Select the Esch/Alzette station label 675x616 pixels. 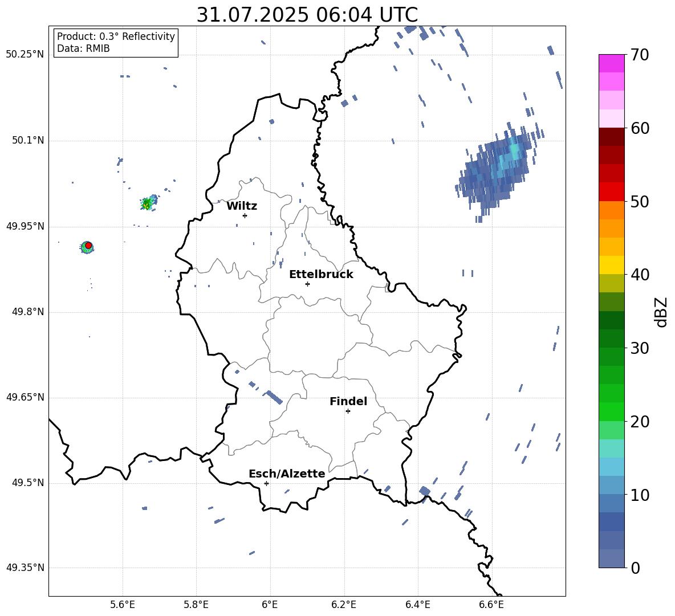tap(287, 474)
